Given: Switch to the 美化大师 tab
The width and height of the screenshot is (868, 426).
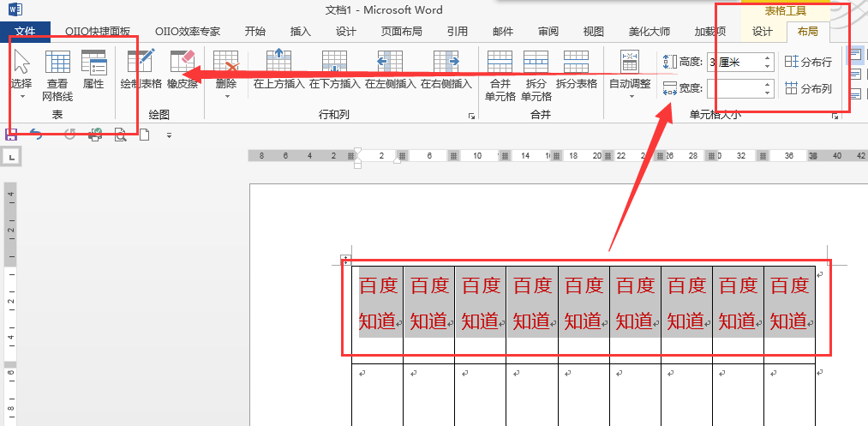Looking at the screenshot, I should [x=650, y=32].
